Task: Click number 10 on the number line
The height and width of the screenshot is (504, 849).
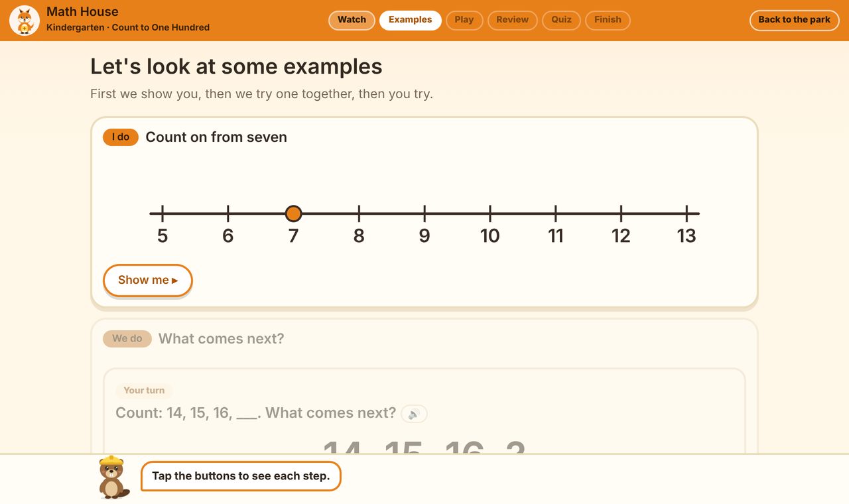Action: pyautogui.click(x=490, y=235)
